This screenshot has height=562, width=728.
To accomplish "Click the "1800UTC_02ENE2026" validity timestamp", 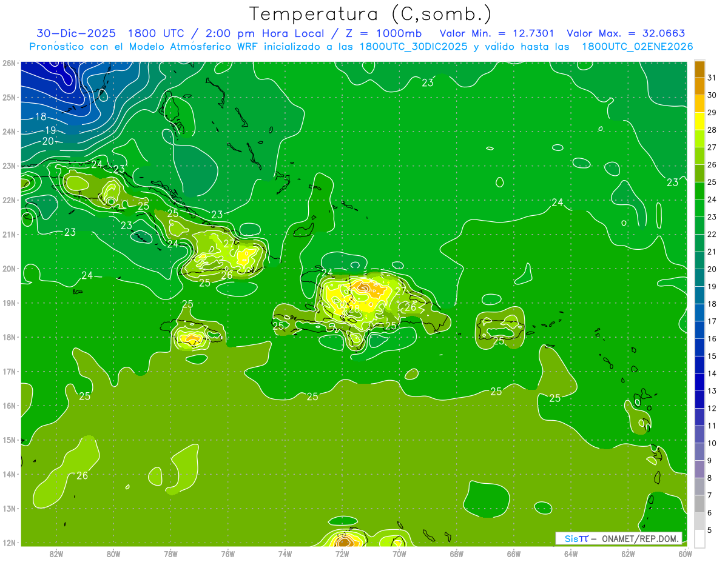I will click(637, 47).
